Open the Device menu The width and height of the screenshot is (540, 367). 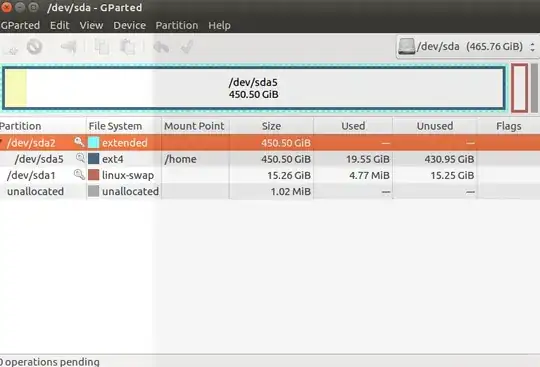pos(129,25)
